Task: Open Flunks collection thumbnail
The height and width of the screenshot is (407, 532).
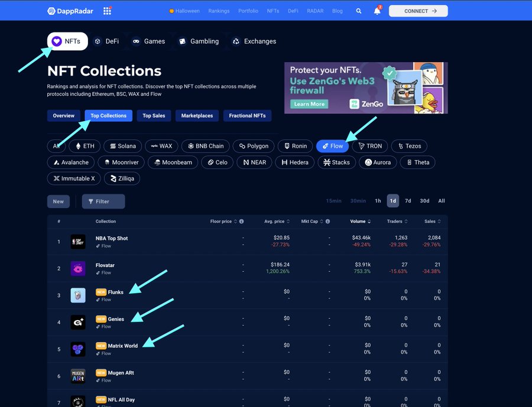Action: point(78,295)
